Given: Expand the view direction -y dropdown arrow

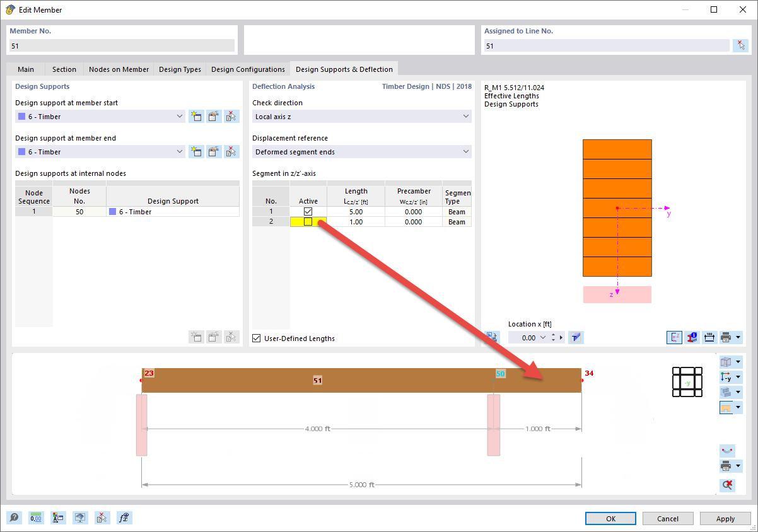Looking at the screenshot, I should pyautogui.click(x=738, y=377).
